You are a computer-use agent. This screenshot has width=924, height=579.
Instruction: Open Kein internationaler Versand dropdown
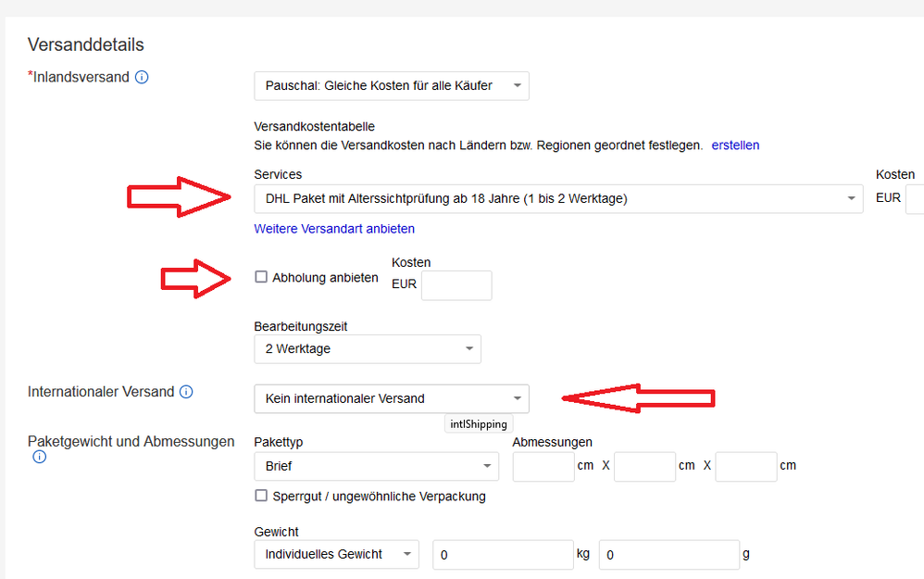(x=391, y=399)
